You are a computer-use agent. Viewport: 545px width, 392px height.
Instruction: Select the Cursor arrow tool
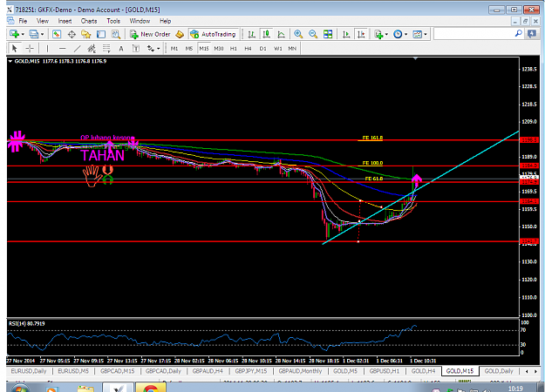[x=14, y=48]
